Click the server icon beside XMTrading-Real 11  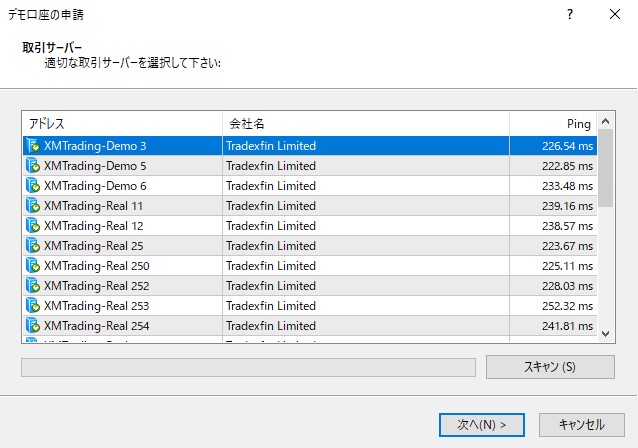pyautogui.click(x=33, y=206)
